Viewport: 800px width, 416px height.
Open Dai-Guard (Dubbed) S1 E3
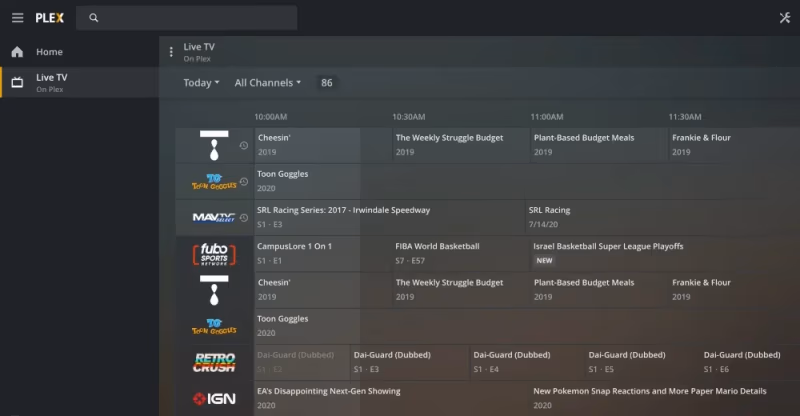(410, 363)
